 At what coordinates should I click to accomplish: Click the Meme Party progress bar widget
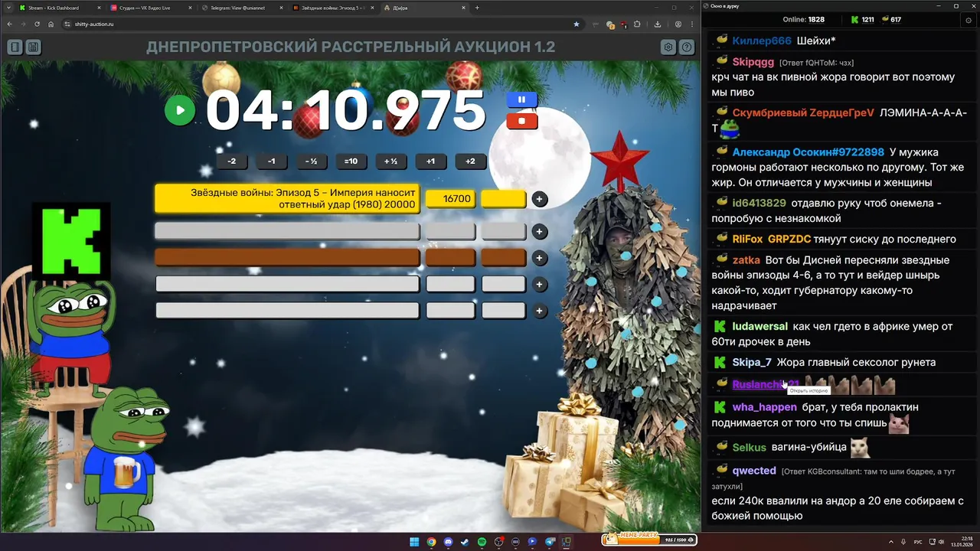tap(648, 540)
